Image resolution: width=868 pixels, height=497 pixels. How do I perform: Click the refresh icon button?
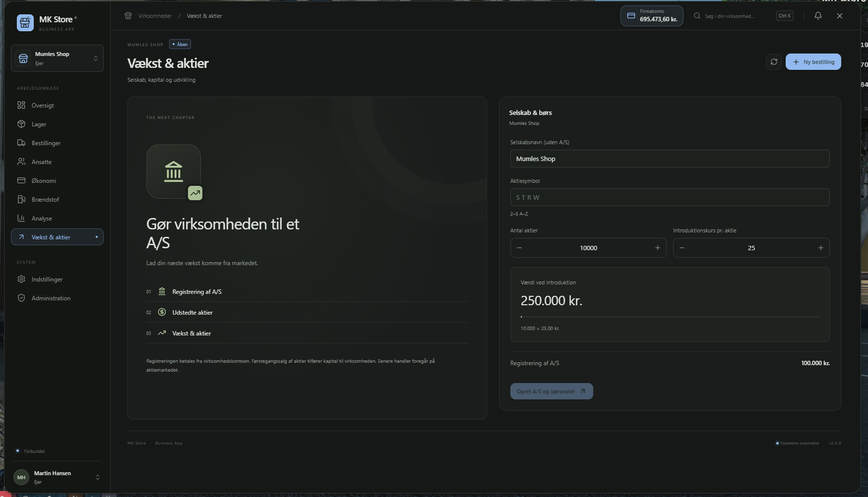pyautogui.click(x=774, y=62)
